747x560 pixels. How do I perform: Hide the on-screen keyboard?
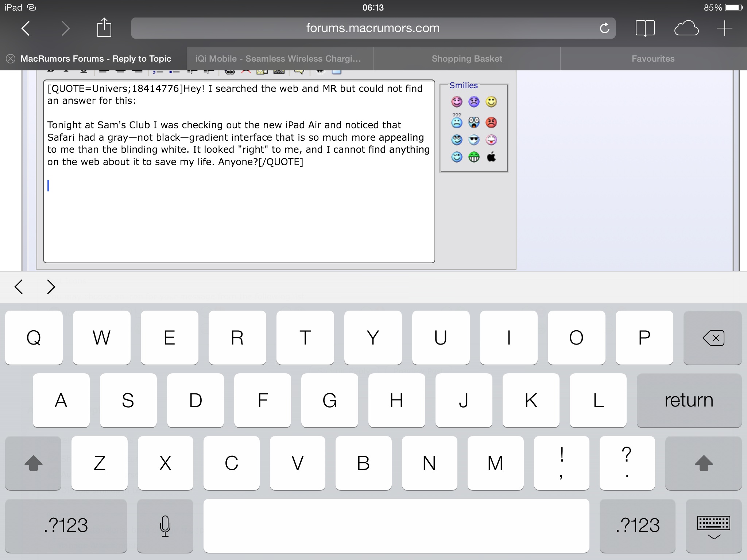click(x=713, y=526)
